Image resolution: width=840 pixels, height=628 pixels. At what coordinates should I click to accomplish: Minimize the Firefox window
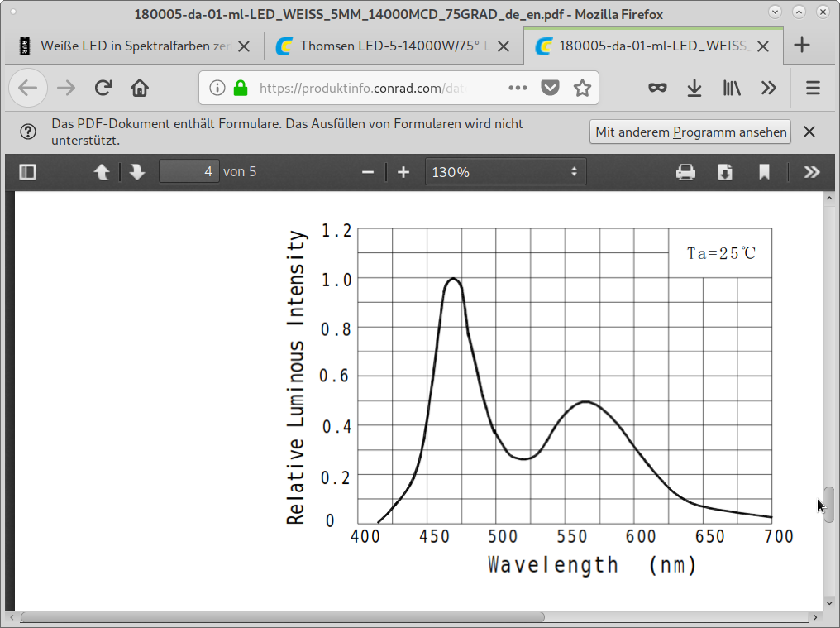click(775, 12)
